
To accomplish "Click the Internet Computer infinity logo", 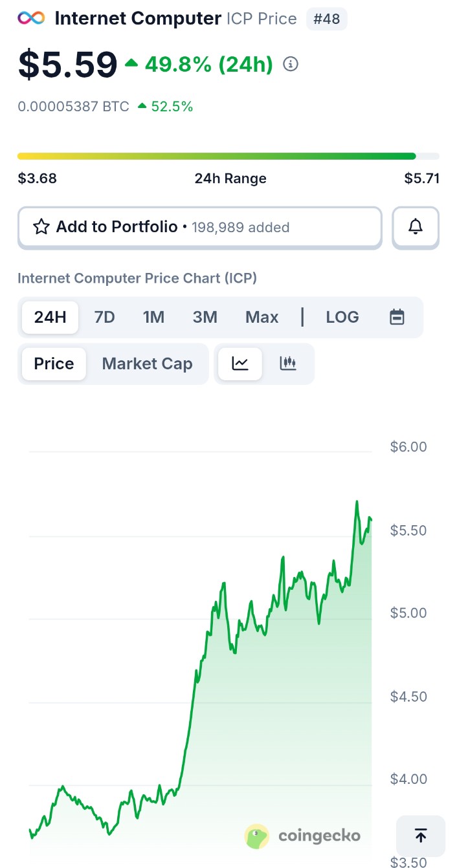I will coord(31,18).
